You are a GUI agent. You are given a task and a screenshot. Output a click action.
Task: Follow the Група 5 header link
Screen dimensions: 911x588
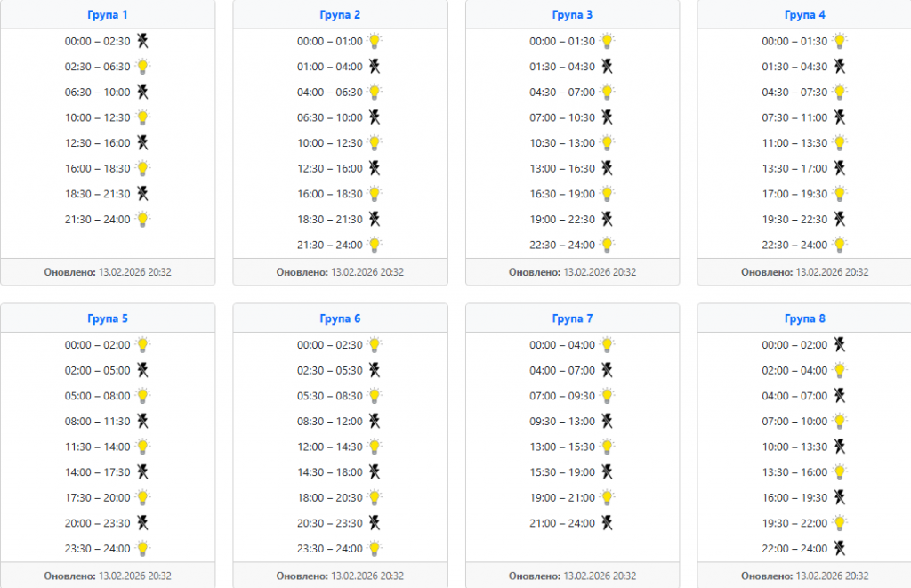(108, 318)
